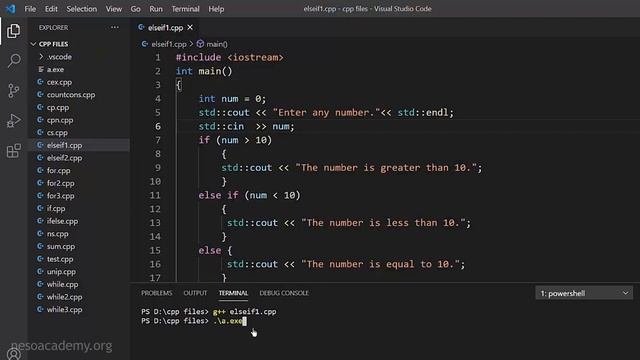Screen dimensions: 640x360
Task: Click the terminal .\a.exe command line
Action: [193, 321]
